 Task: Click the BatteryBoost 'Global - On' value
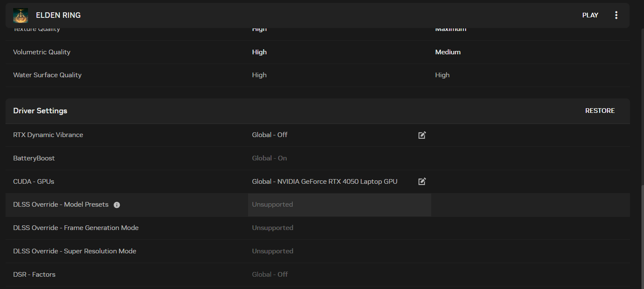(269, 158)
